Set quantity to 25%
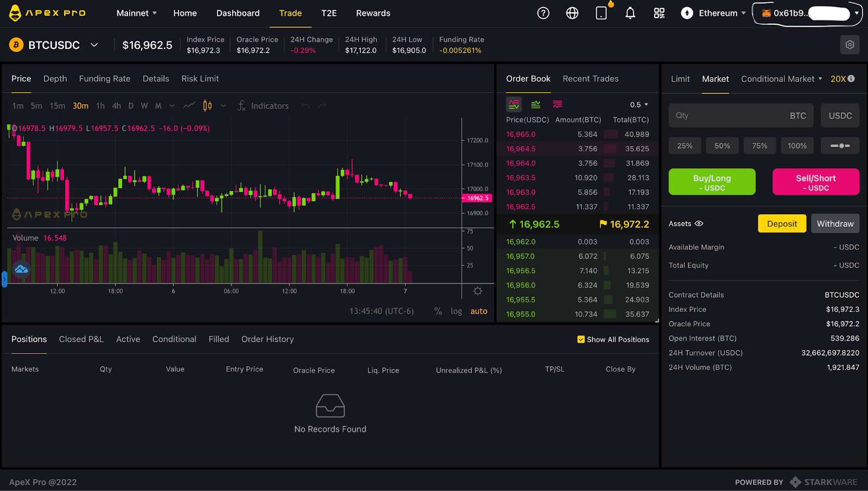 point(685,146)
